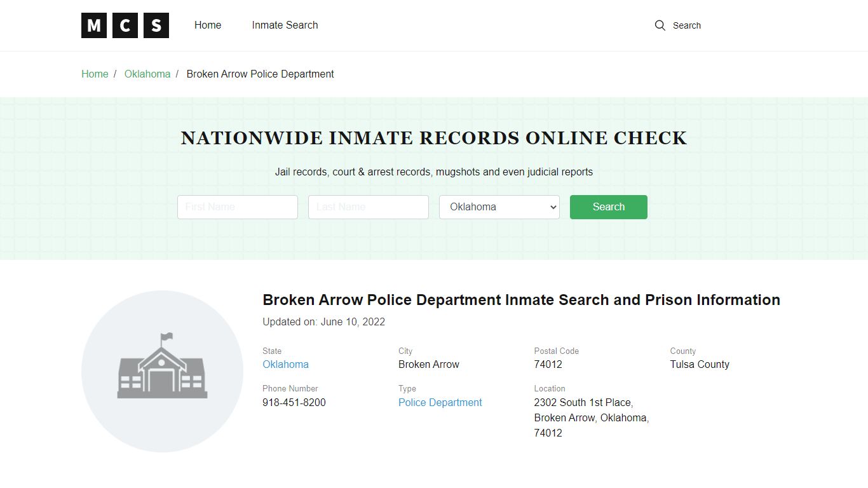Viewport: 868px width, 488px height.
Task: Open the Oklahoma state dropdown
Action: [499, 207]
